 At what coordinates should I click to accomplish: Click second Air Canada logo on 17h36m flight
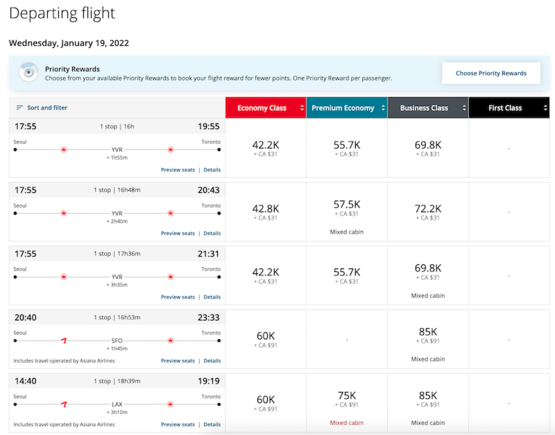click(170, 277)
